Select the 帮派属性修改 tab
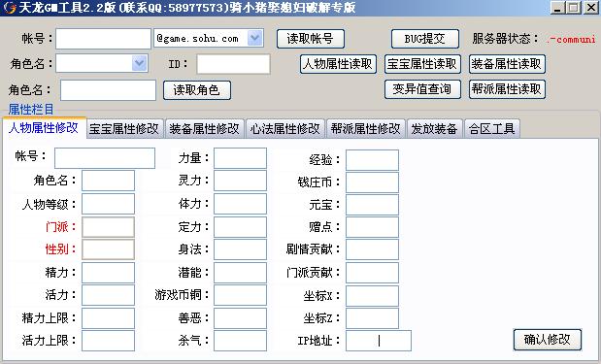 pos(366,129)
